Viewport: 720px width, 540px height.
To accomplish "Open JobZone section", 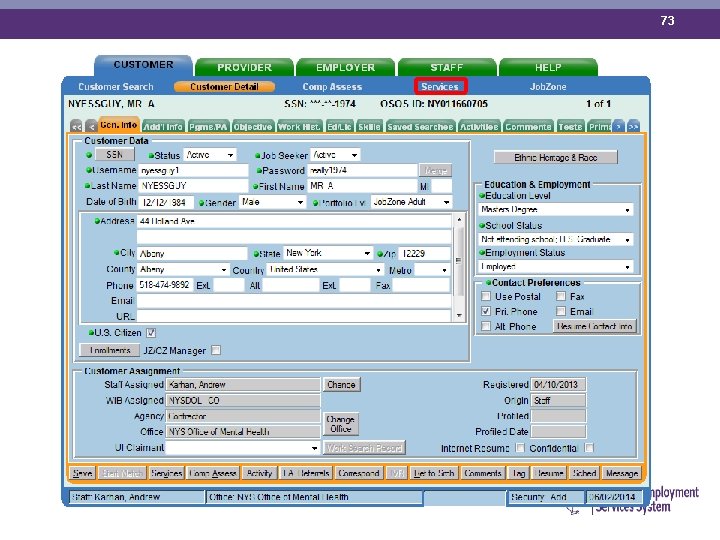I will click(x=548, y=87).
